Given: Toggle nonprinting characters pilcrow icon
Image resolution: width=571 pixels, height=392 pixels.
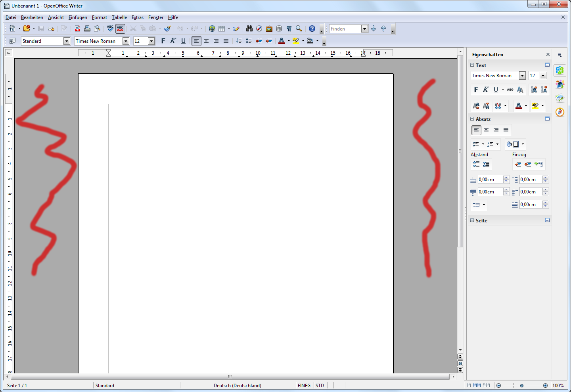Looking at the screenshot, I should point(289,29).
